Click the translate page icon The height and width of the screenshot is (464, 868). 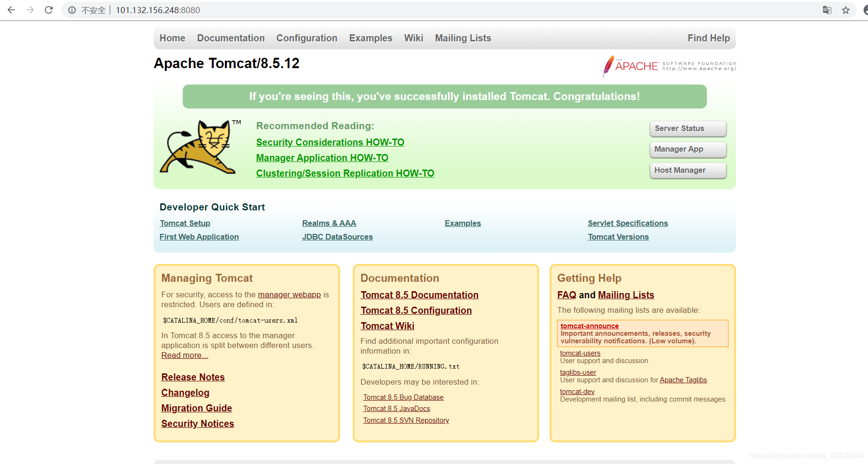(827, 10)
